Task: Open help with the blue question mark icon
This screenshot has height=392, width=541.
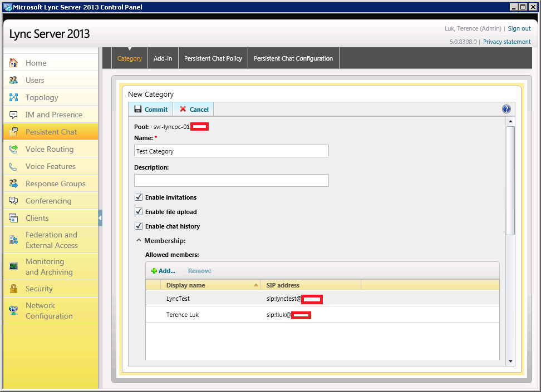Action: (506, 109)
